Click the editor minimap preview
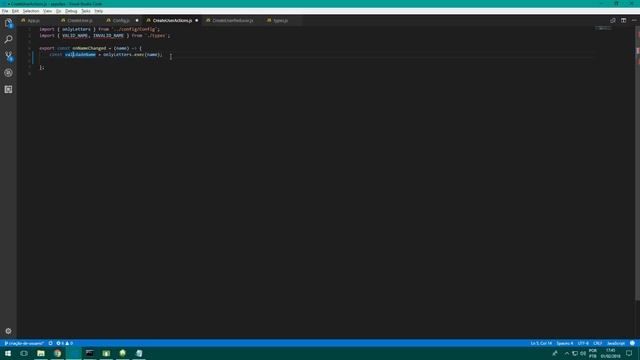This screenshot has width=640, height=360. [603, 29]
